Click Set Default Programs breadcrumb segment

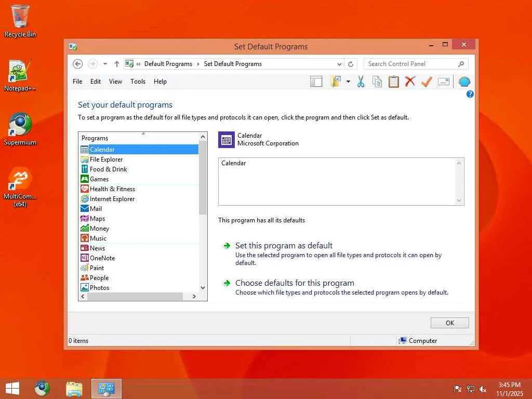pos(233,64)
